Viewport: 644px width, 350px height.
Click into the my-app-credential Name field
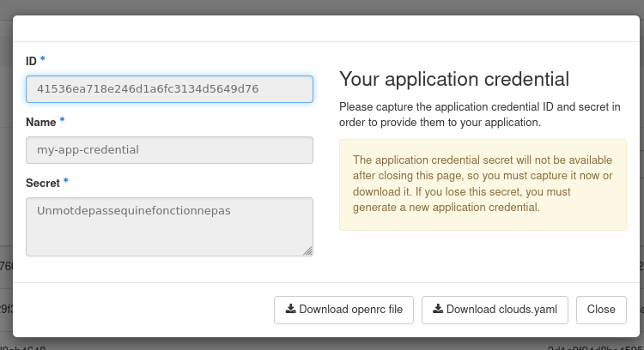pyautogui.click(x=169, y=150)
